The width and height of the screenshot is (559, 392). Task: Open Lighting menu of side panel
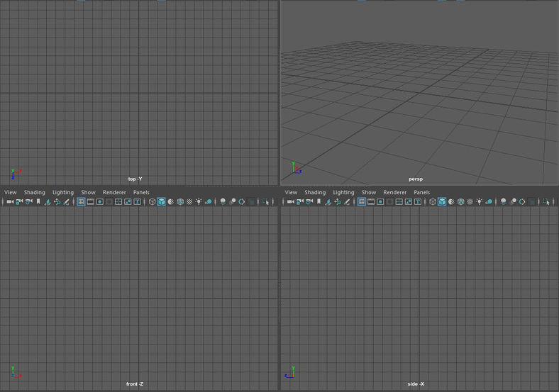343,192
